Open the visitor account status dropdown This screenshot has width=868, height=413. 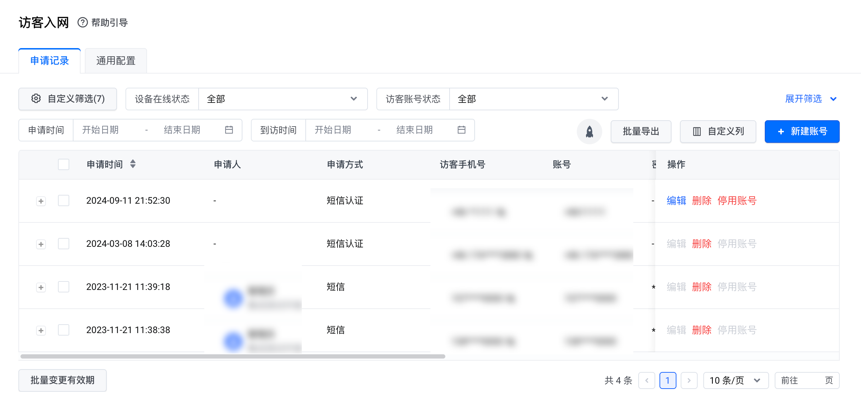534,99
